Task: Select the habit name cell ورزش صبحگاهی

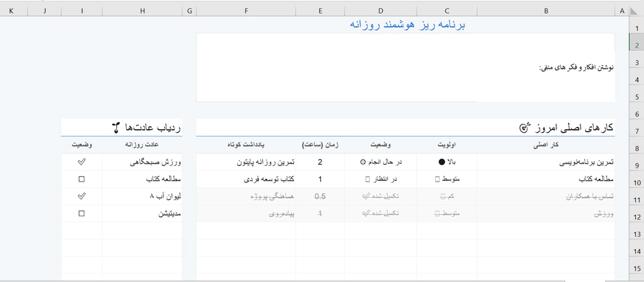Action: pos(142,162)
